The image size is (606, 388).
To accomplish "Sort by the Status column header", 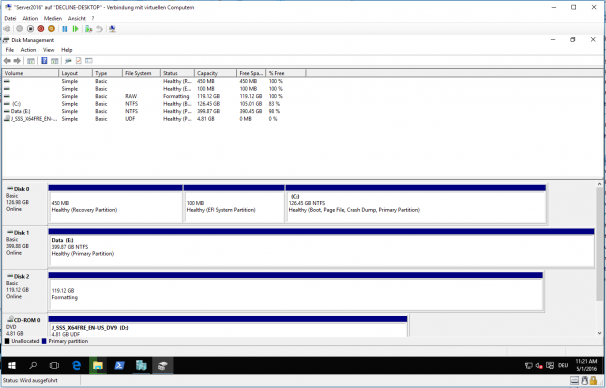I will click(x=177, y=73).
